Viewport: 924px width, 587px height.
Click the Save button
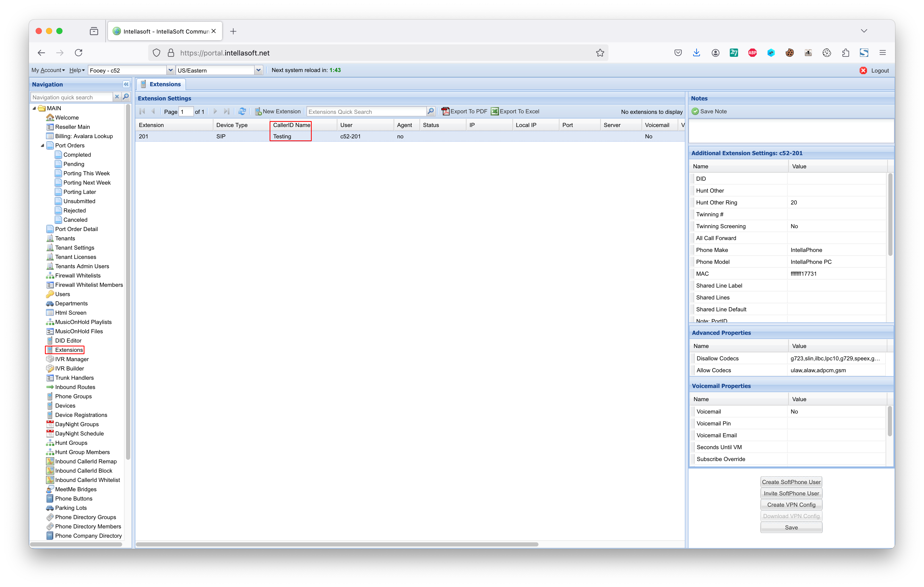791,528
